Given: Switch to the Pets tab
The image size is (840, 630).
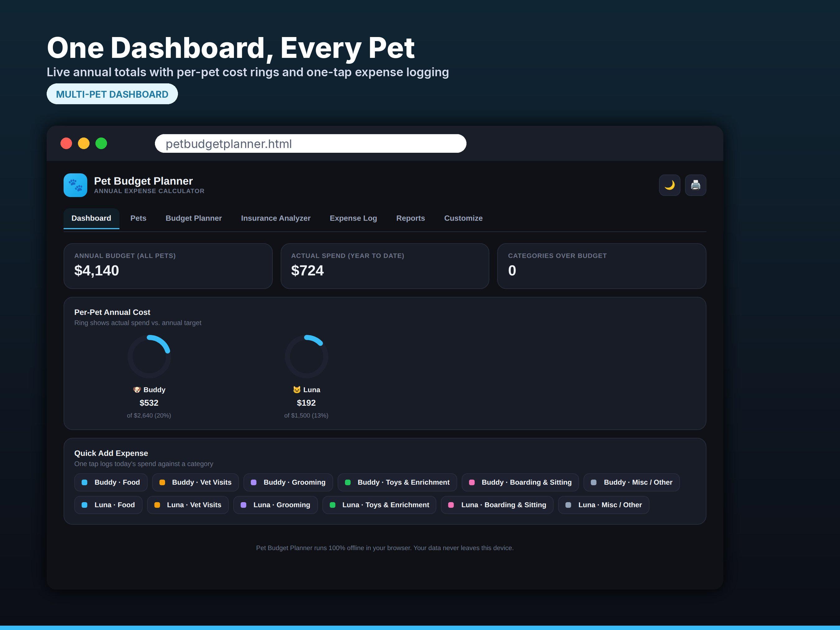Looking at the screenshot, I should pos(138,218).
